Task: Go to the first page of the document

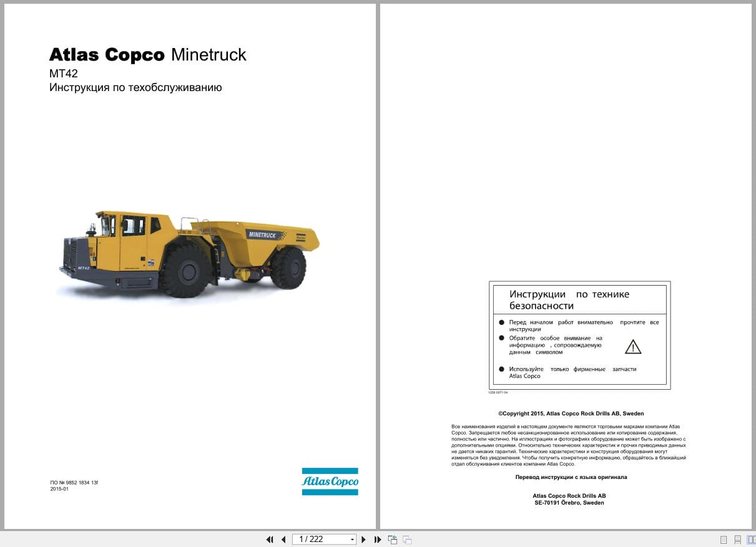Action: point(270,540)
